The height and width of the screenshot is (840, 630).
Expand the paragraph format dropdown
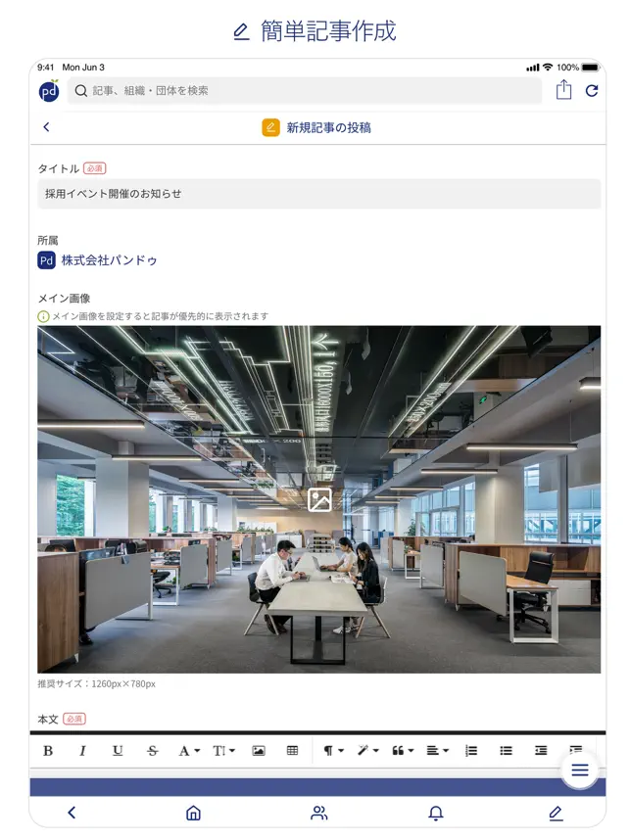(x=333, y=751)
